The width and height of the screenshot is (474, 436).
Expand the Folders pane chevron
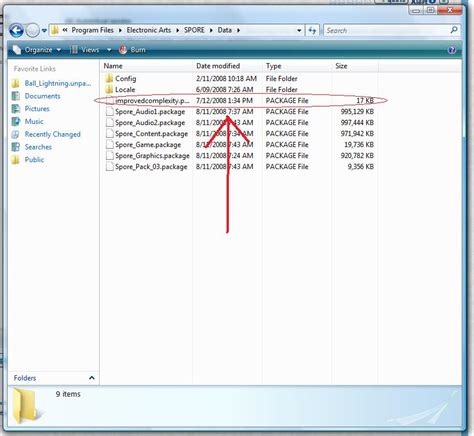coord(92,378)
